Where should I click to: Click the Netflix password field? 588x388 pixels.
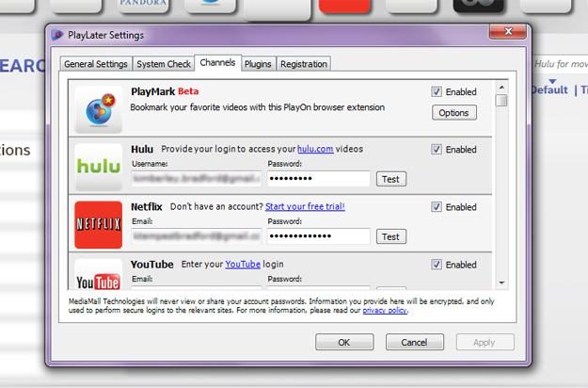pyautogui.click(x=318, y=236)
